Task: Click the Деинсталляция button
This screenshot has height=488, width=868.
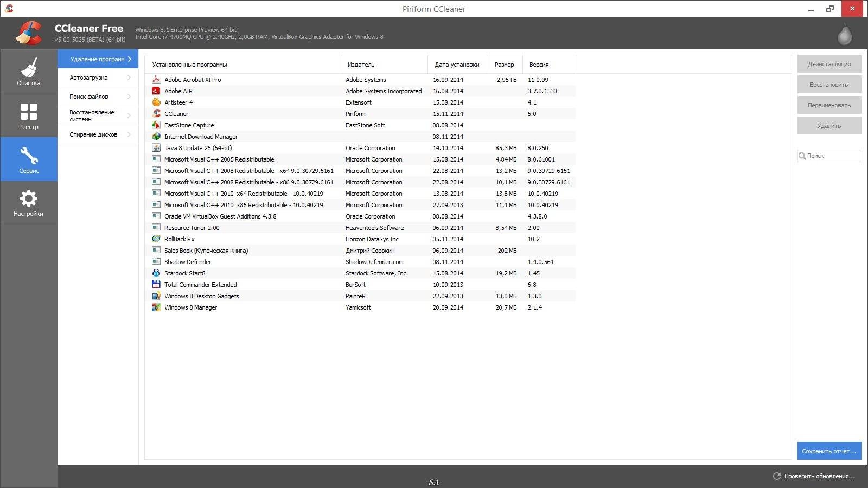Action: pos(829,64)
